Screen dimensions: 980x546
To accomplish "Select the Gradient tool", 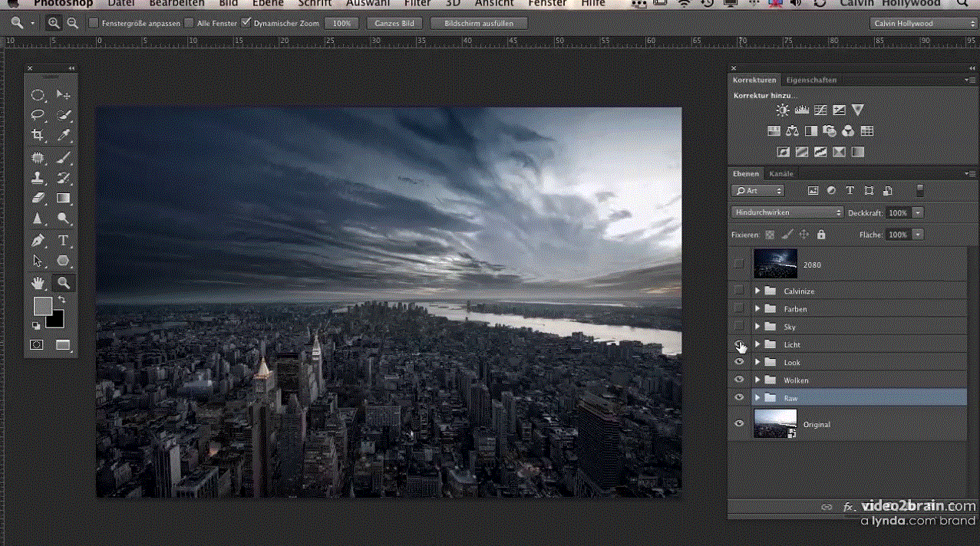I will pos(64,198).
